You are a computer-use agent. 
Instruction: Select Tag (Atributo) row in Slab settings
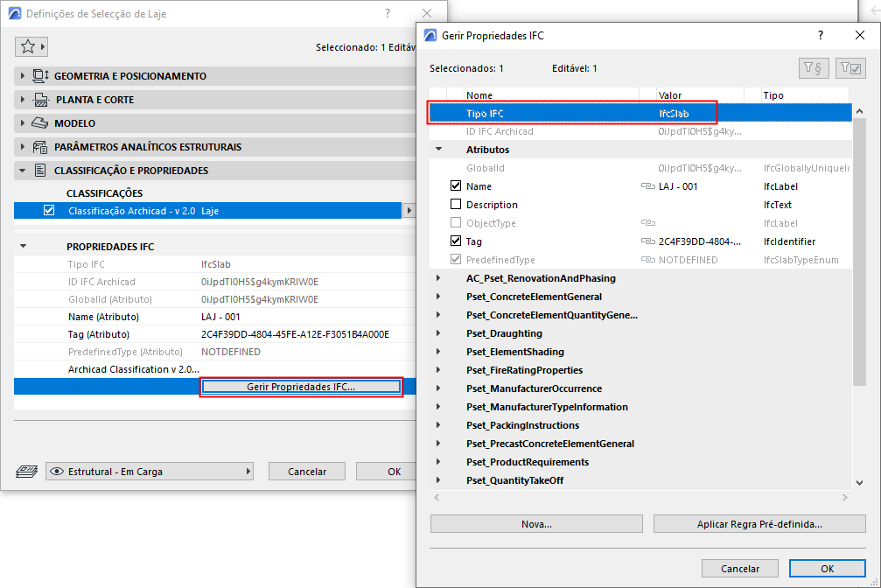[214, 334]
